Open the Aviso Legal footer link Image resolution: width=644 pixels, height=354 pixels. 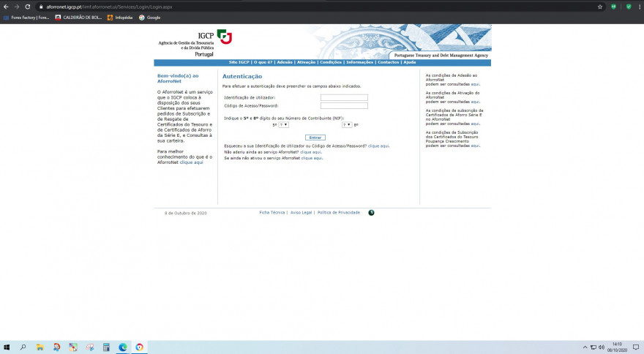(301, 213)
